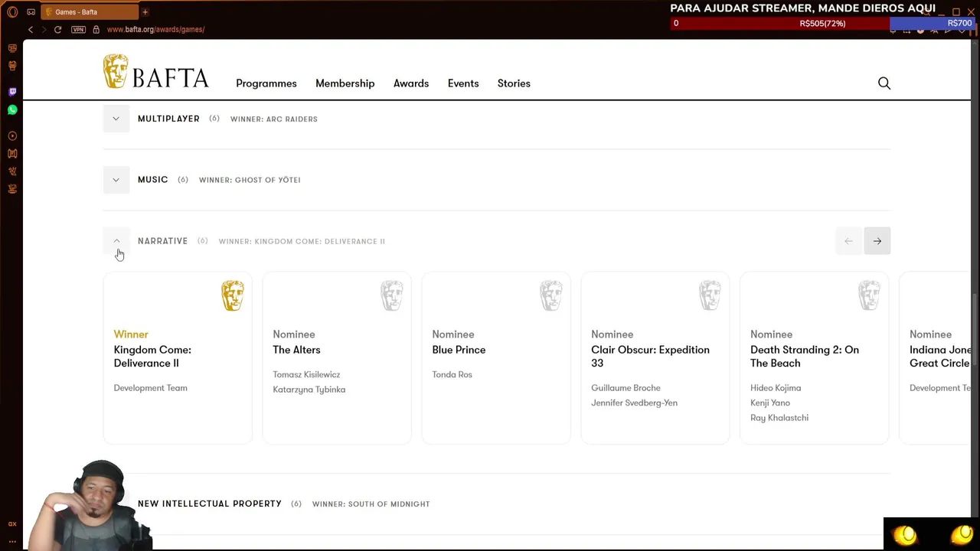The height and width of the screenshot is (551, 980).
Task: Open the Opera menu logo button
Action: point(12,12)
